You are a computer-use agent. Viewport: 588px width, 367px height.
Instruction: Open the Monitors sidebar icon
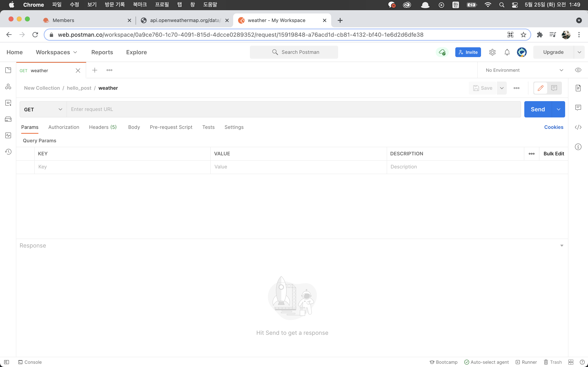point(8,135)
